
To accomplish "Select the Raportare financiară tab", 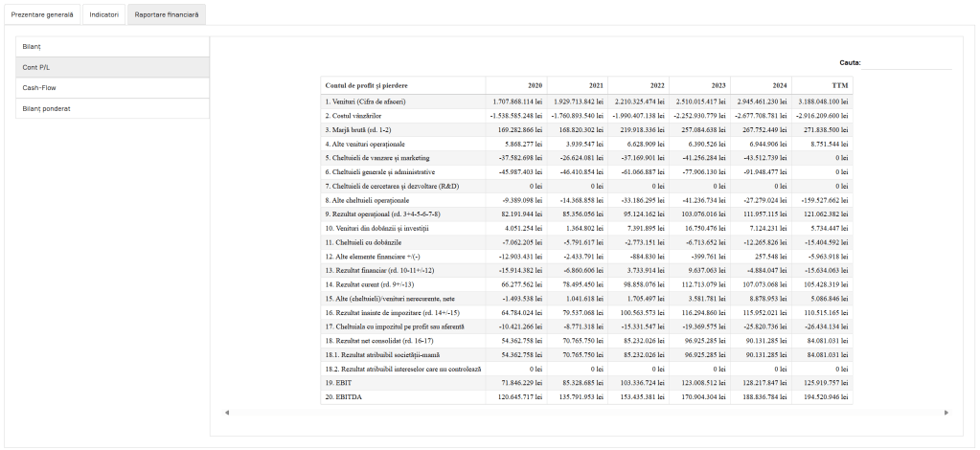I will click(167, 15).
